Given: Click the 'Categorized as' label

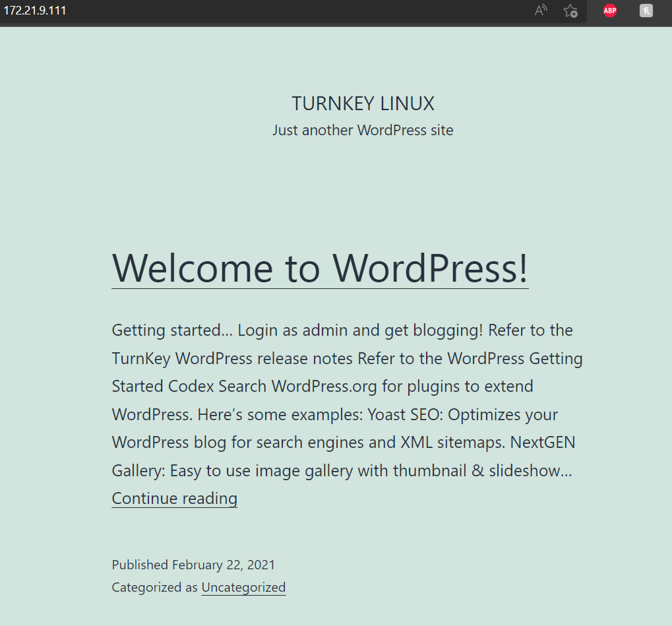Looking at the screenshot, I should click(x=155, y=587).
